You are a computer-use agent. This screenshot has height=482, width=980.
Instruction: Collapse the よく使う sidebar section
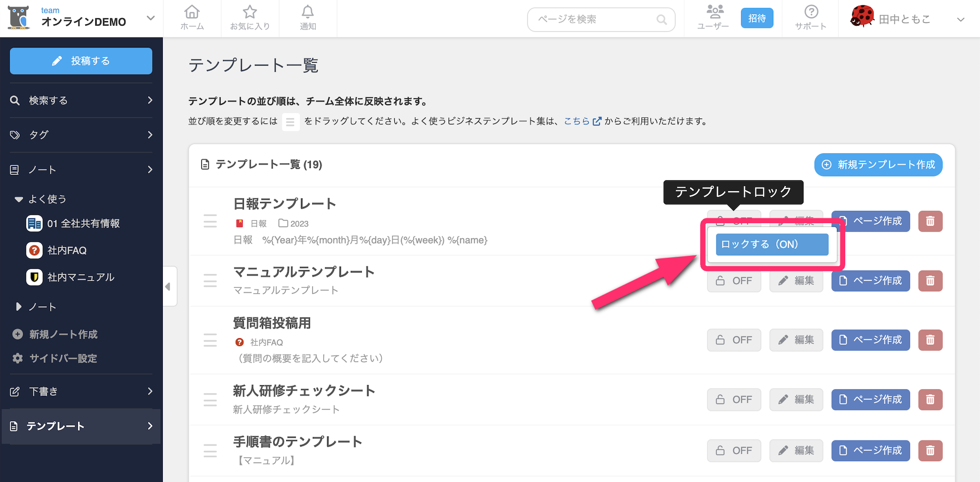pyautogui.click(x=19, y=200)
